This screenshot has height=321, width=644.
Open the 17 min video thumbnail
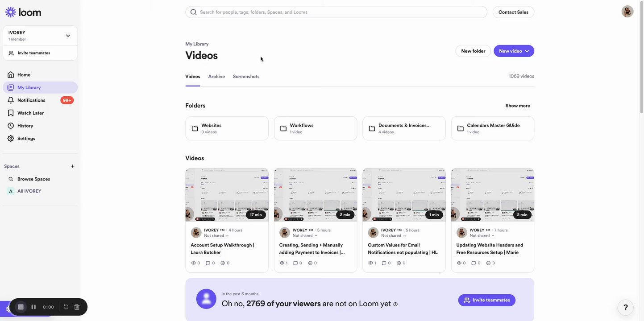point(227,195)
